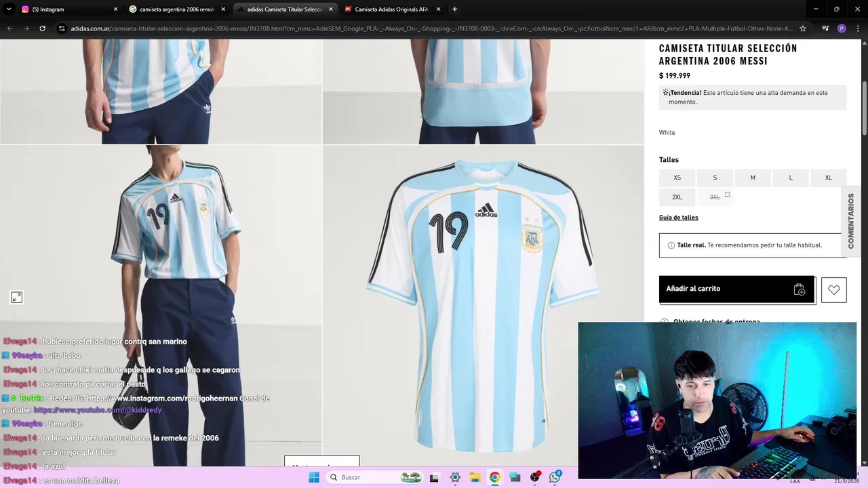Viewport: 868px width, 488px height.
Task: Open File Explorer from the taskbar
Action: point(475,477)
